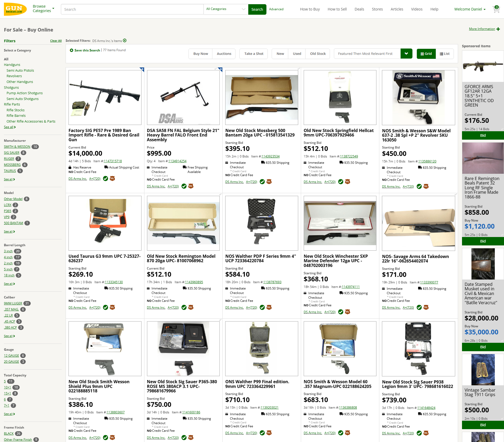Click in the Search input field
Screen dimensions: 504x442
pyautogui.click(x=132, y=9)
